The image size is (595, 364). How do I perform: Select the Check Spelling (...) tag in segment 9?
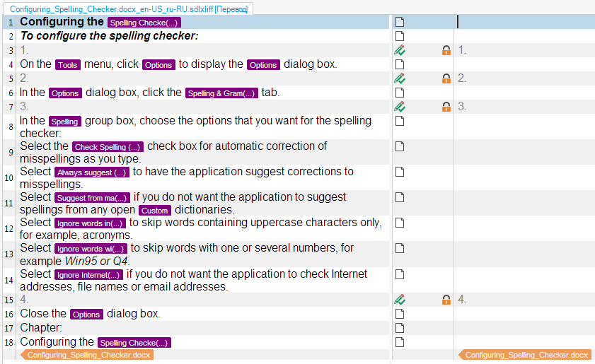pyautogui.click(x=108, y=147)
